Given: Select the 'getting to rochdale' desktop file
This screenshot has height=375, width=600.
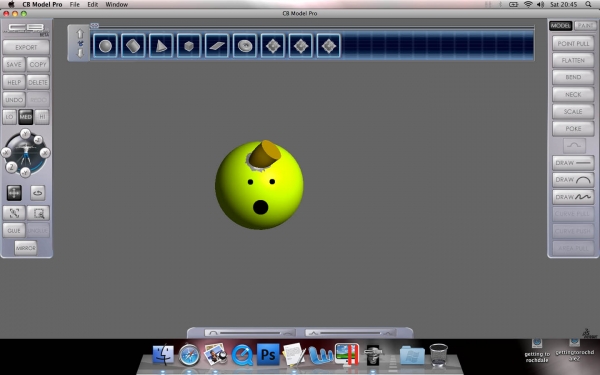Looking at the screenshot, I should click(537, 351).
